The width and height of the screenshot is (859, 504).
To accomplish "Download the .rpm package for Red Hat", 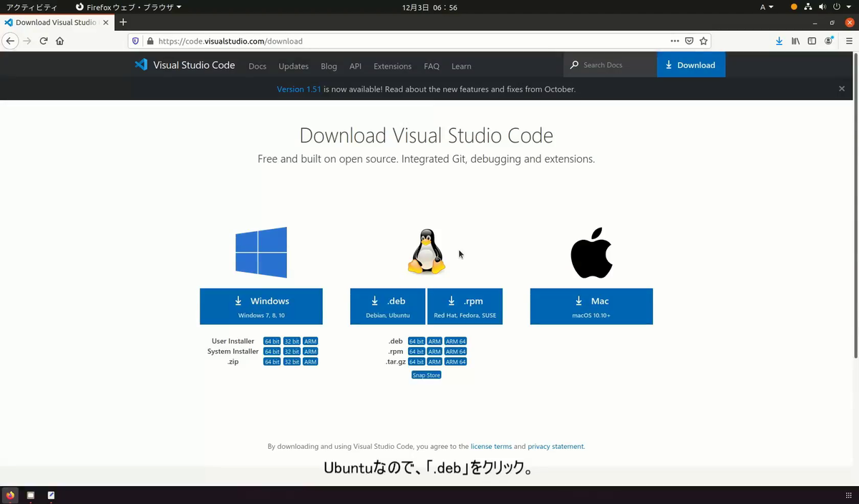I will 465,306.
